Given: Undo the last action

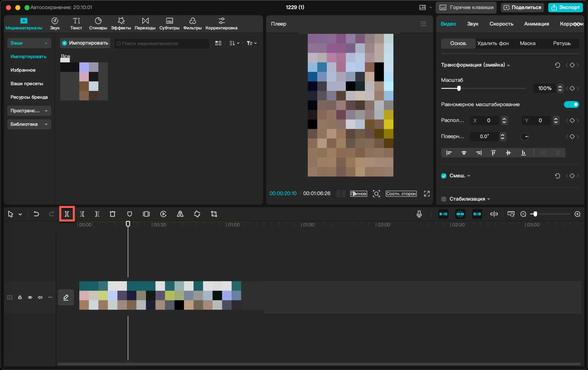Looking at the screenshot, I should 36,214.
